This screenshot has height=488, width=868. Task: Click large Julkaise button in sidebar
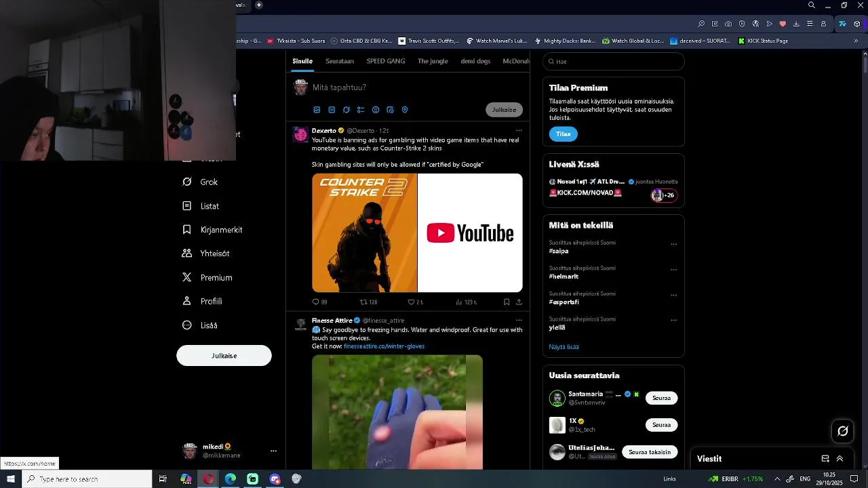224,356
